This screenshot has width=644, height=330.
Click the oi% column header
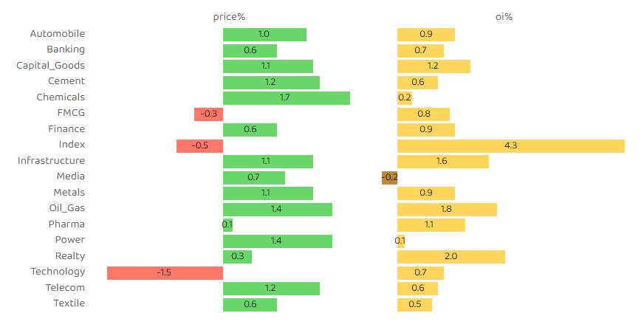pos(504,16)
